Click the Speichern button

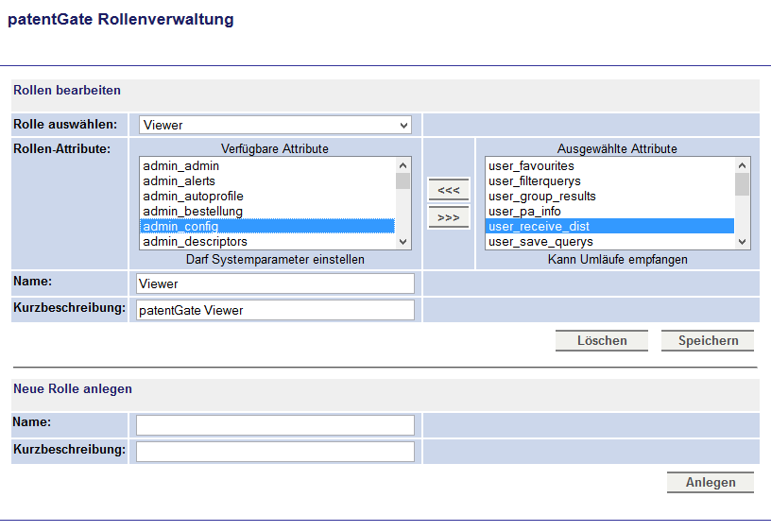pyautogui.click(x=708, y=341)
